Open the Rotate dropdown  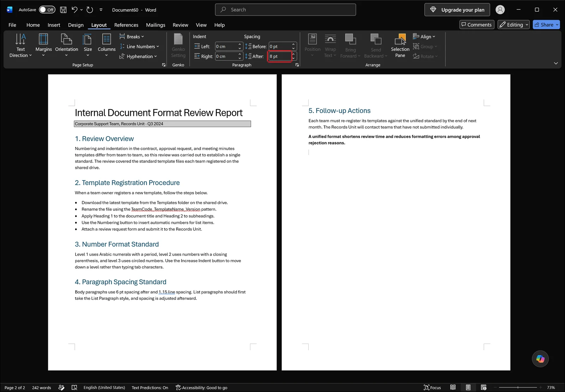click(426, 57)
